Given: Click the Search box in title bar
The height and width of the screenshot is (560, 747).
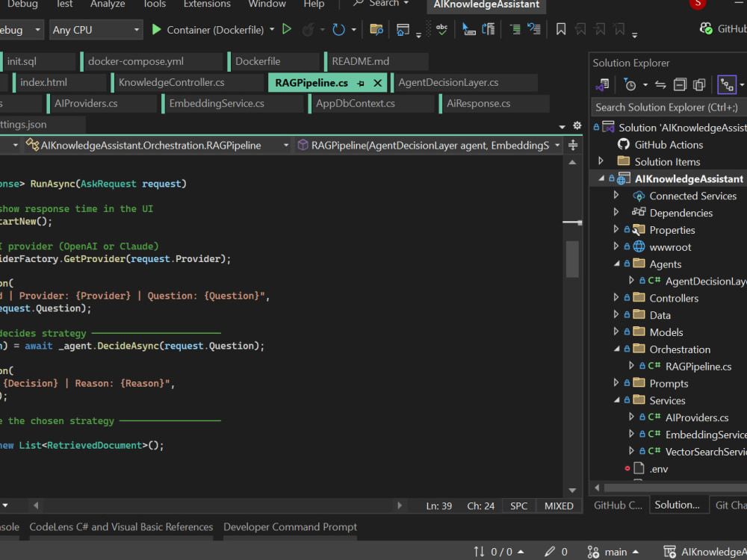Looking at the screenshot, I should coord(381,4).
